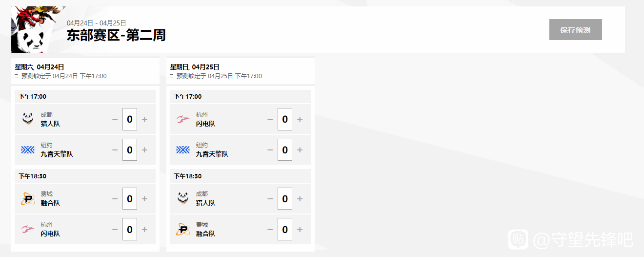
Task: Select Sunday 成都猎人队 score input box
Action: click(x=285, y=199)
